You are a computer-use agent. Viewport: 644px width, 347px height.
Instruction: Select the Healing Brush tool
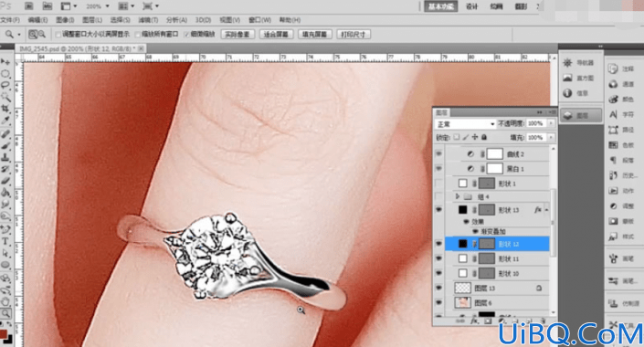click(x=5, y=134)
